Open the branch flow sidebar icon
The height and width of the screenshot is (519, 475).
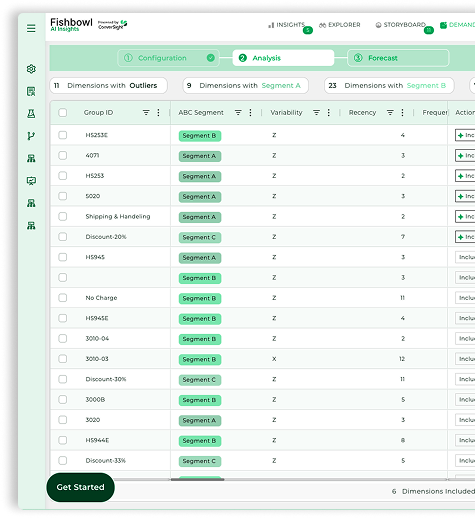coord(31,136)
